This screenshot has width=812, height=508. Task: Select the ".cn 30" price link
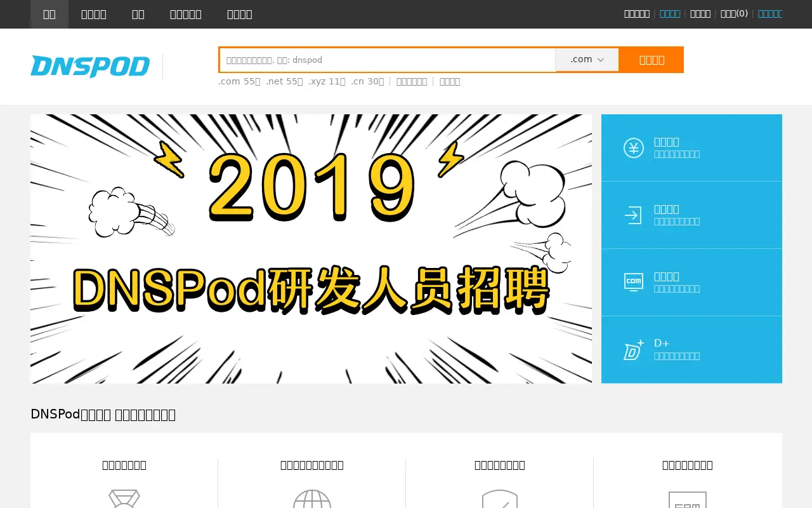tap(367, 81)
